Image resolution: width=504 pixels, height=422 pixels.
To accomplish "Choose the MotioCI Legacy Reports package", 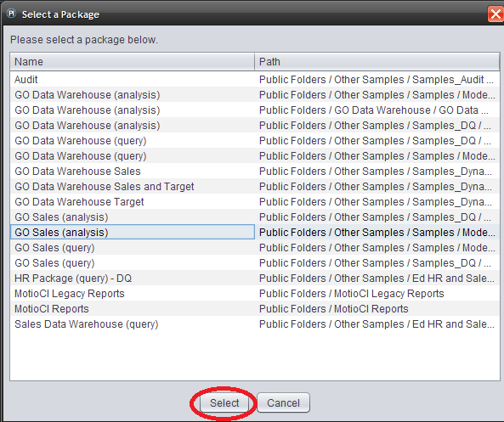I will tap(255, 294).
